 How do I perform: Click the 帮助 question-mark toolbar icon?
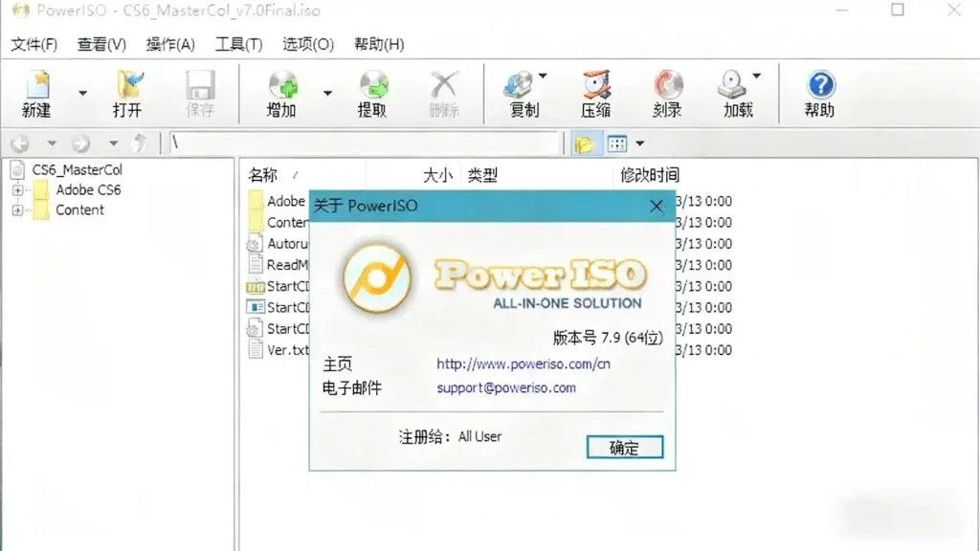[x=819, y=93]
